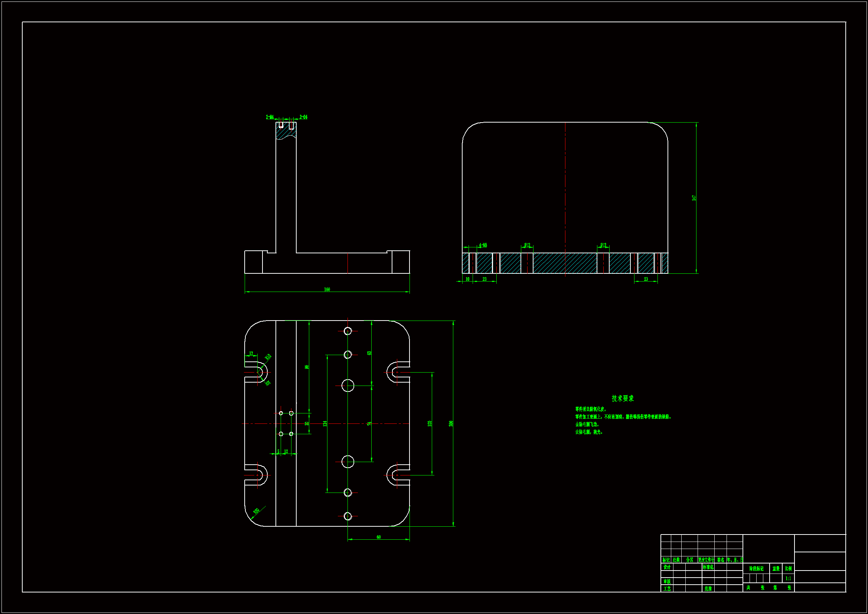Select the 100 slot spacing dimension
This screenshot has width=868, height=614.
click(430, 423)
